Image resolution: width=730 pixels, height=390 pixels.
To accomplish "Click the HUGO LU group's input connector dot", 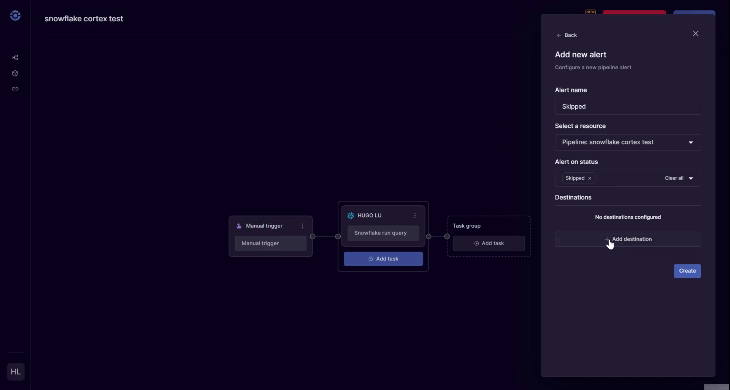I will tap(338, 236).
